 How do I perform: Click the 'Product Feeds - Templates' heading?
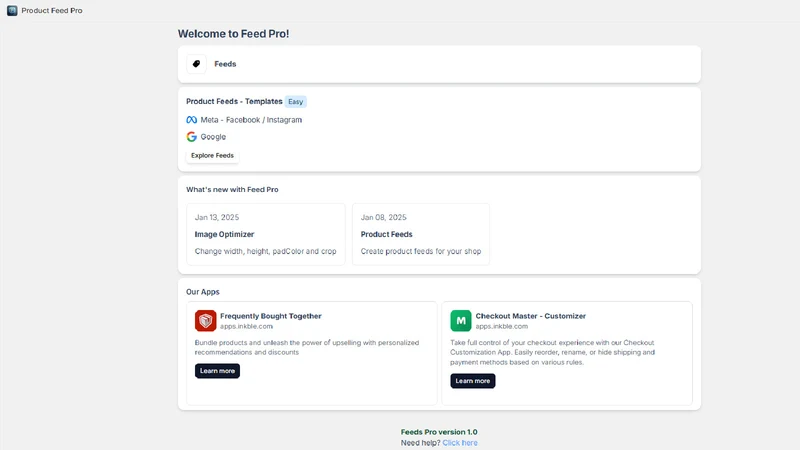(x=234, y=102)
